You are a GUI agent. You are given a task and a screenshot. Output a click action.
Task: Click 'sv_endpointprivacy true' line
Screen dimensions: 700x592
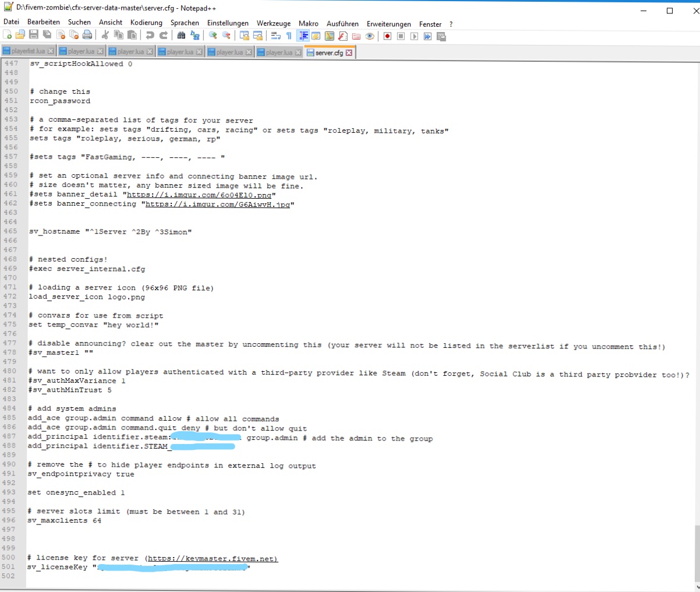point(81,474)
